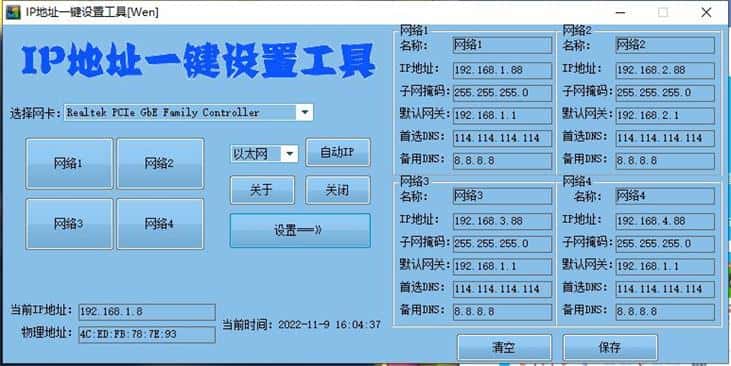This screenshot has height=366, width=731.
Task: Select the 物理地址 MAC address field
Action: (x=147, y=334)
